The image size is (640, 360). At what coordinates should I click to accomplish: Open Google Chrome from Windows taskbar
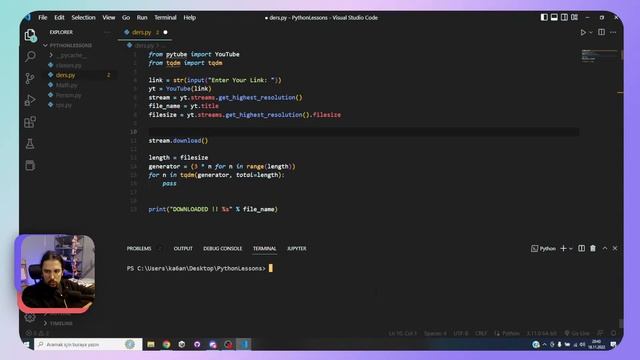point(166,344)
